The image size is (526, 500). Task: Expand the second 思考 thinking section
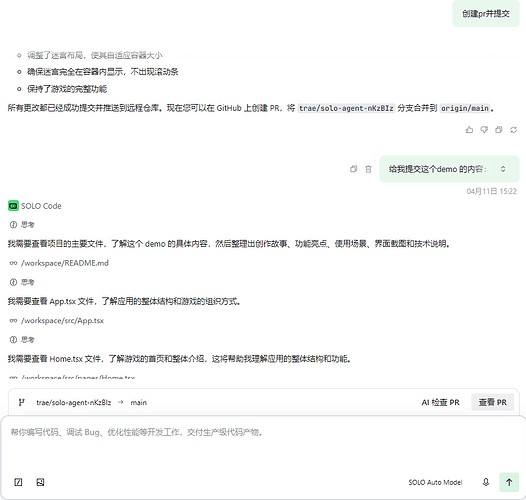click(22, 282)
